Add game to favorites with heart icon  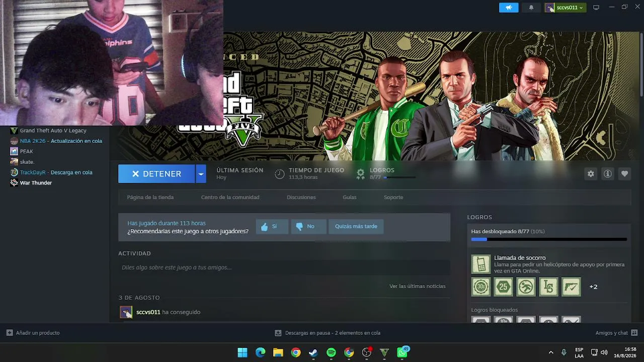[624, 174]
